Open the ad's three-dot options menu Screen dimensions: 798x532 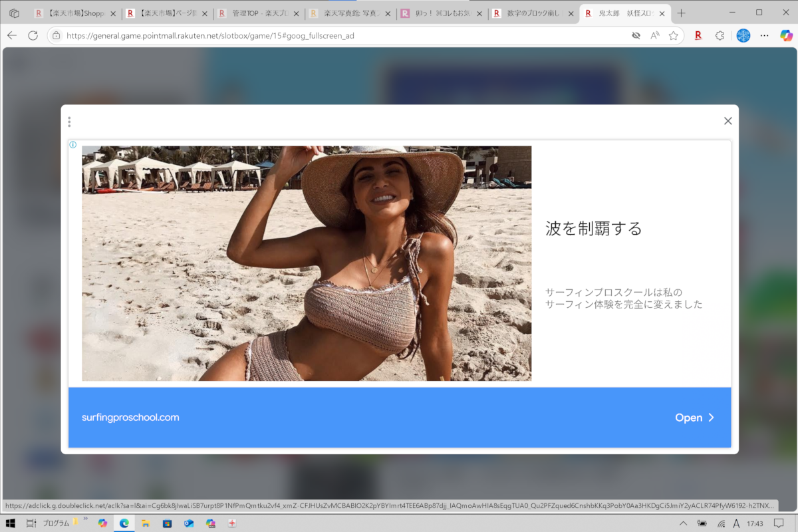[69, 122]
